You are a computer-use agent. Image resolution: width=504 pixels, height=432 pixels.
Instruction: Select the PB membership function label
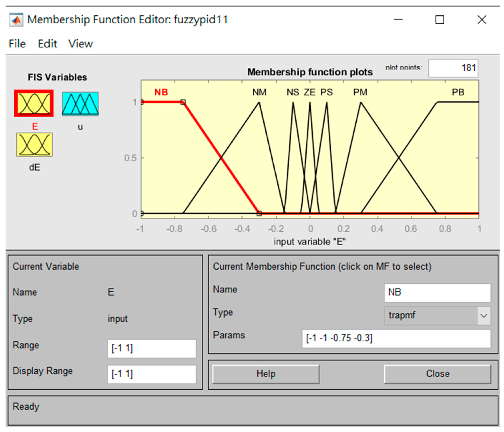coord(458,92)
